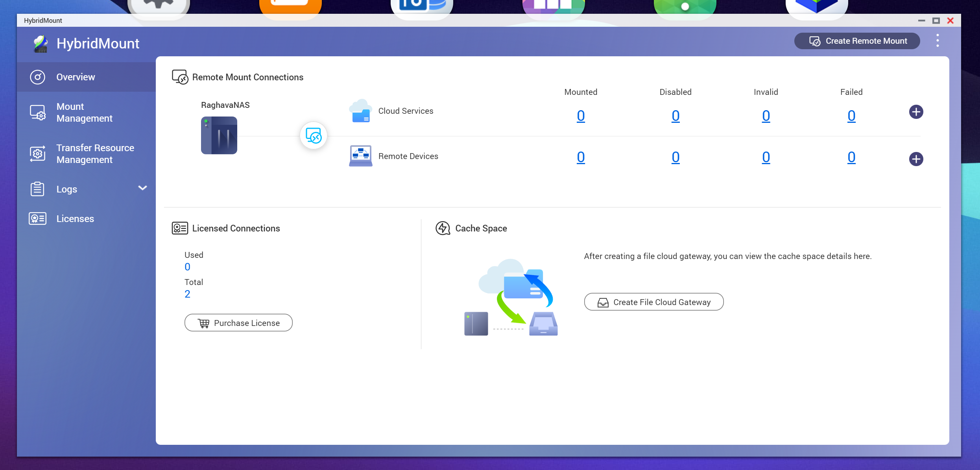Click the Cloud Services cloud folder icon

[x=360, y=111]
